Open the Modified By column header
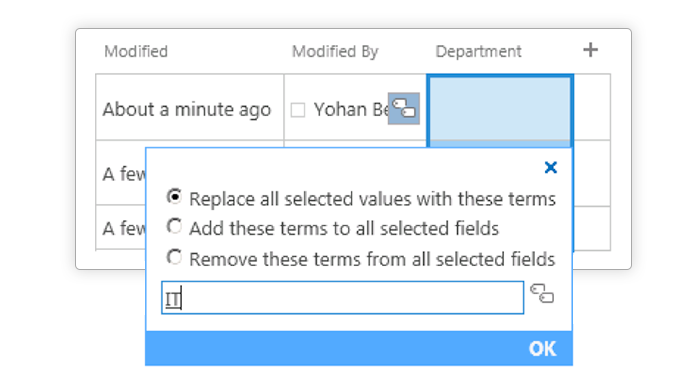 click(x=335, y=52)
